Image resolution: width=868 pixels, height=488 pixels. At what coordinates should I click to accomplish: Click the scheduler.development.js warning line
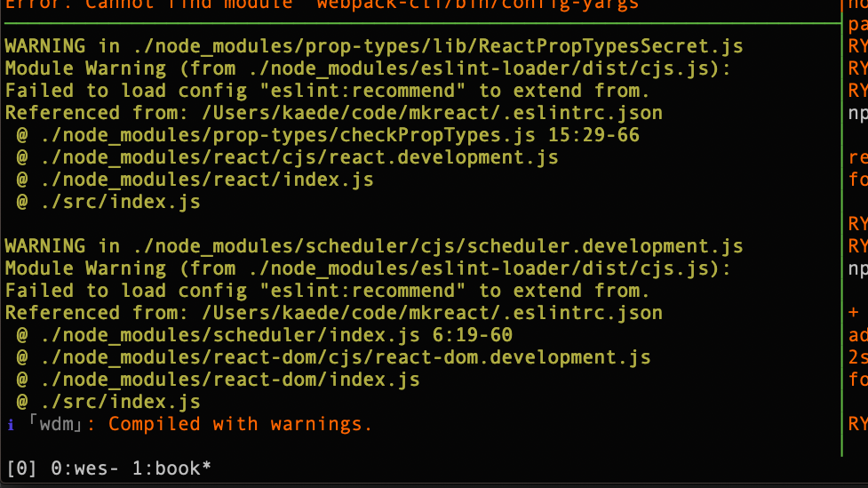(x=374, y=246)
